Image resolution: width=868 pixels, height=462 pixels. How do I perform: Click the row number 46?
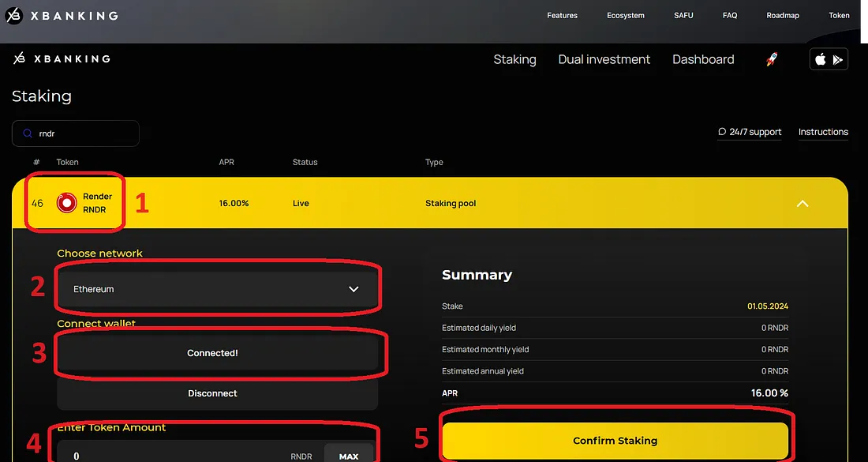[37, 203]
